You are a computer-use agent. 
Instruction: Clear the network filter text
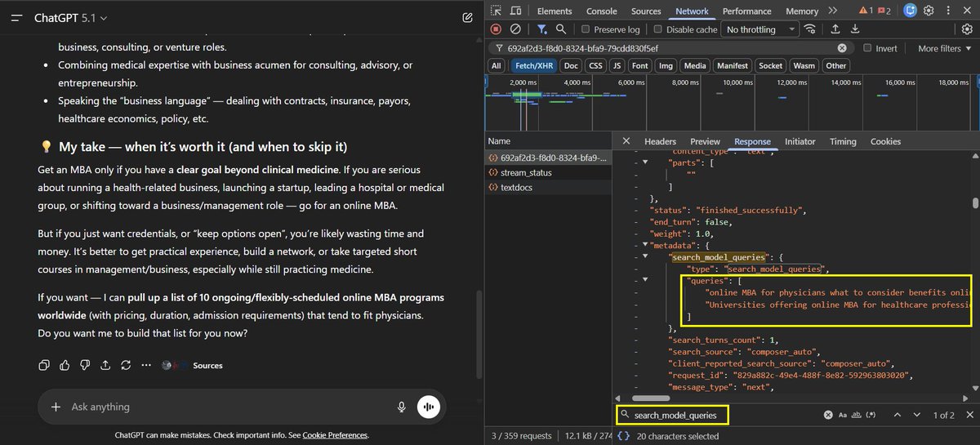(x=841, y=48)
